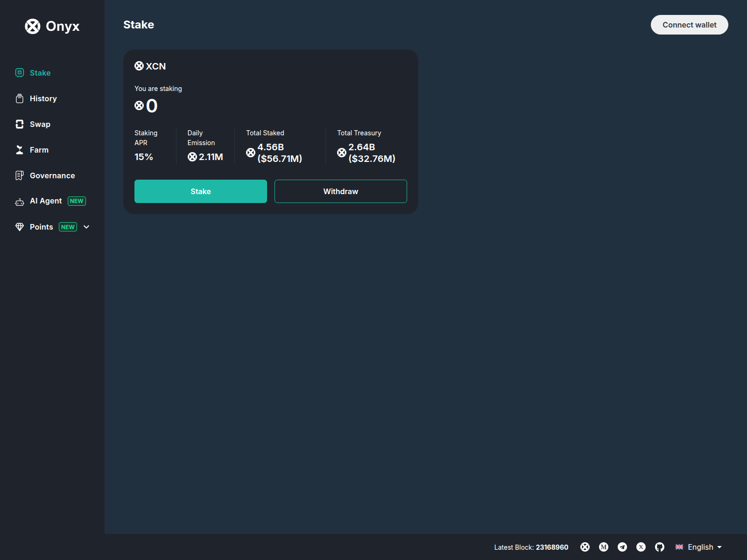747x560 pixels.
Task: Open the GitHub icon link in footer
Action: point(660,547)
